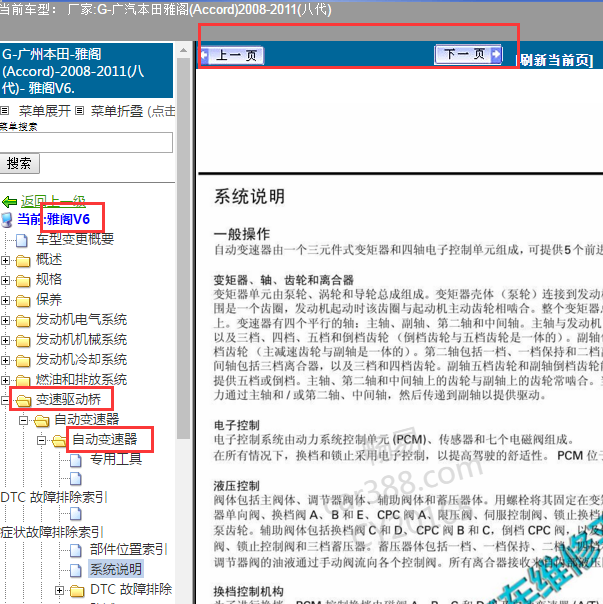Click document icon of 部件位置索引
The height and width of the screenshot is (604, 603).
click(76, 550)
